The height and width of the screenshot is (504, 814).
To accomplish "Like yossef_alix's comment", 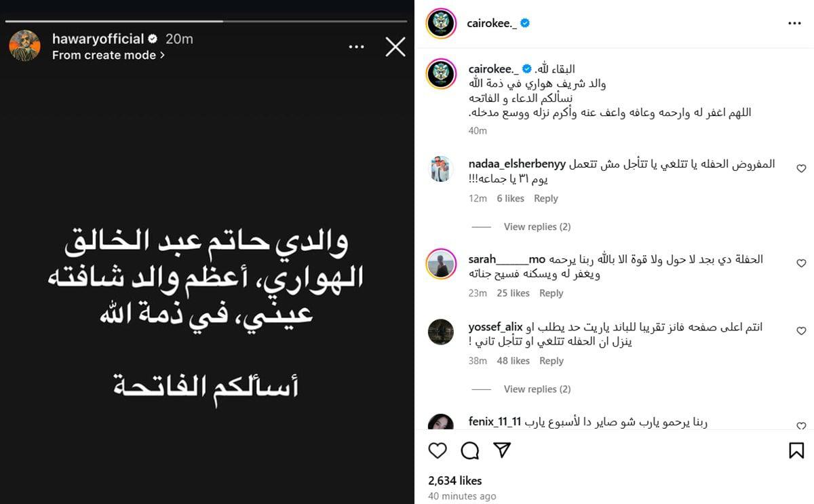I will click(801, 331).
